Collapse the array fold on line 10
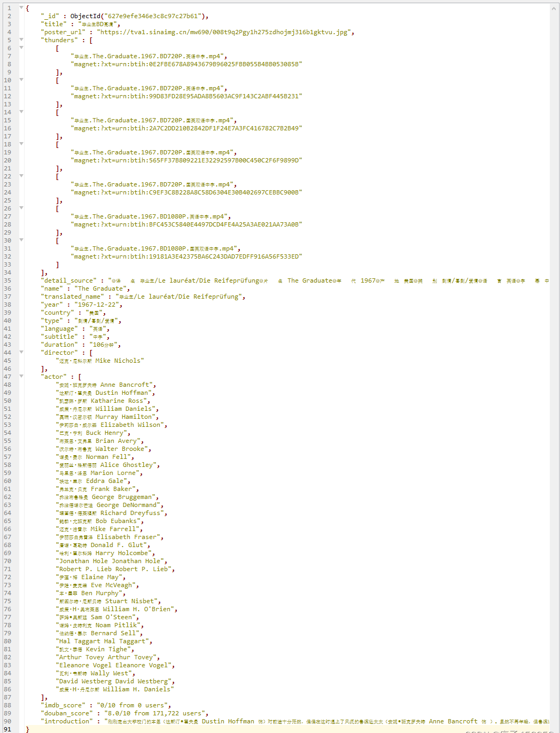The image size is (560, 733). (21, 80)
